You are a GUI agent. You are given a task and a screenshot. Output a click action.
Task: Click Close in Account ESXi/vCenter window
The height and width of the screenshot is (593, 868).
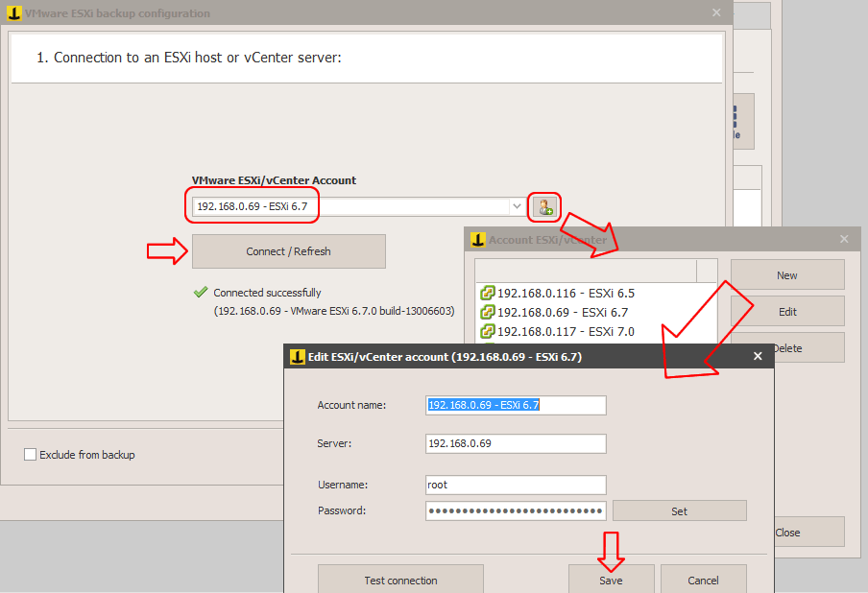(x=808, y=533)
